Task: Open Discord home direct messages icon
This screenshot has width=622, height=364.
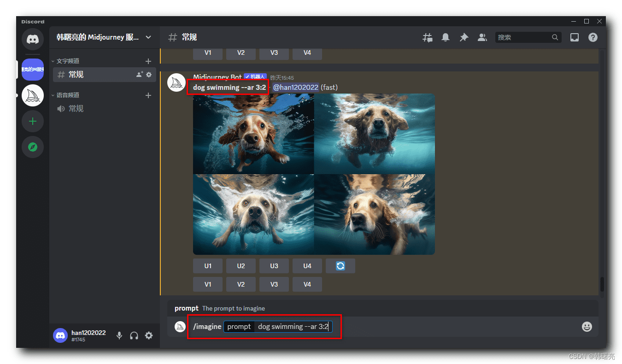Action: pyautogui.click(x=33, y=39)
